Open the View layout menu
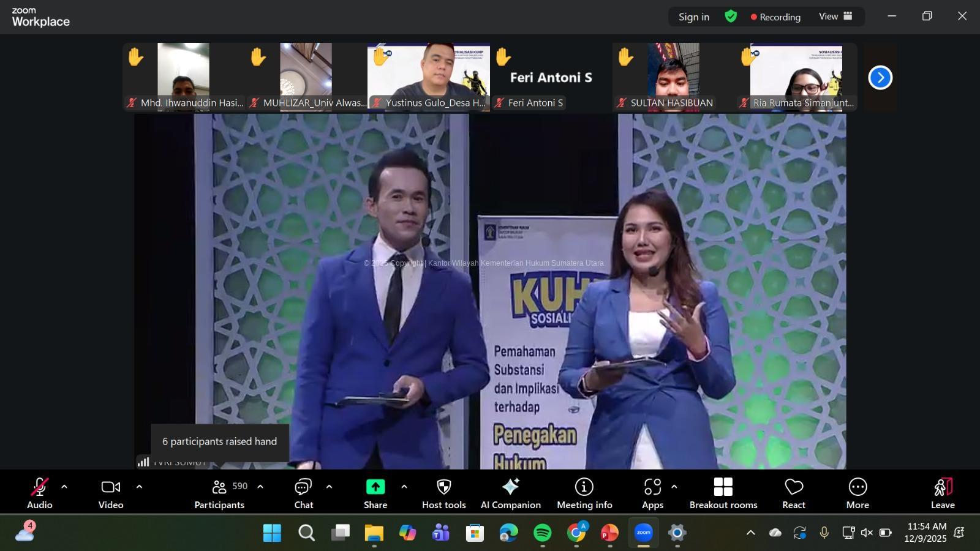The width and height of the screenshot is (980, 551). tap(835, 17)
